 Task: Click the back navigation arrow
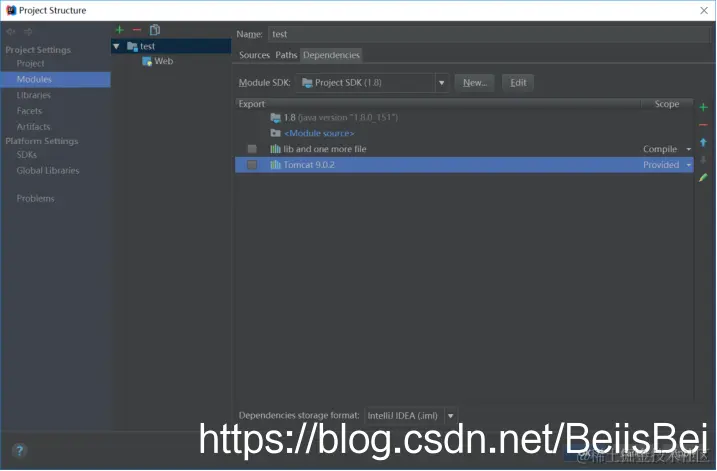coord(11,32)
